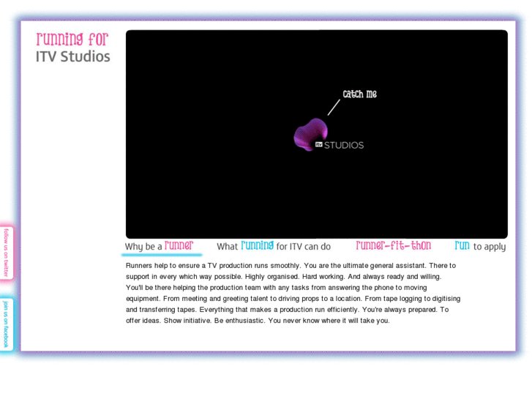Open the 'run to apply' tab
This screenshot has width=532, height=399.
(x=480, y=246)
